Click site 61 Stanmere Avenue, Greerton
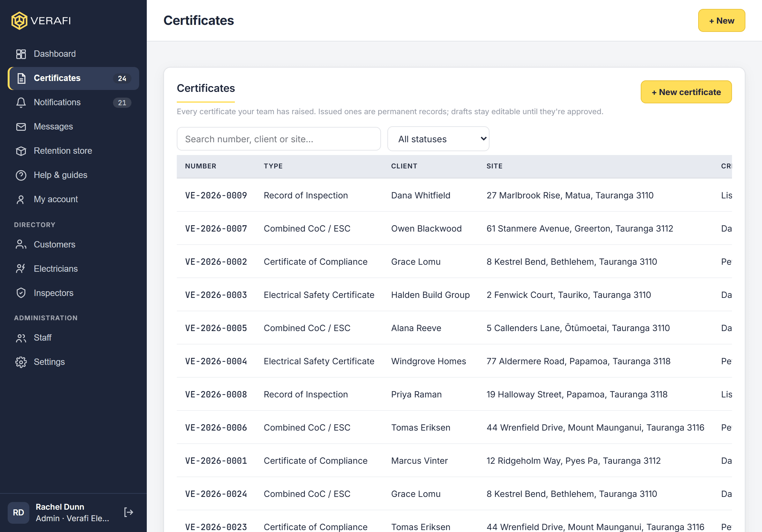Viewport: 762px width, 532px height. [x=579, y=228]
